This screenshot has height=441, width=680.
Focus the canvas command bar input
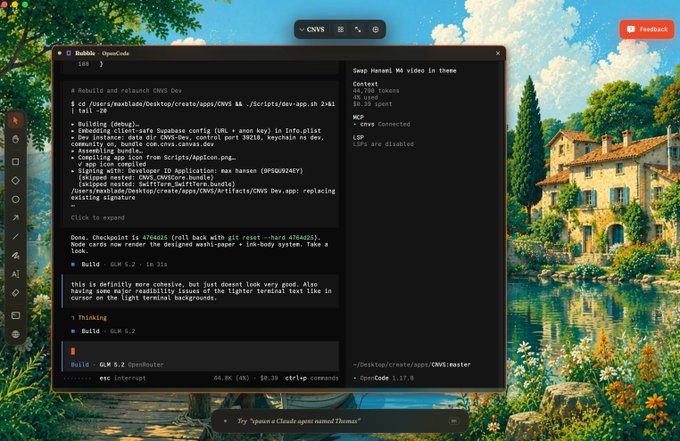(340, 421)
